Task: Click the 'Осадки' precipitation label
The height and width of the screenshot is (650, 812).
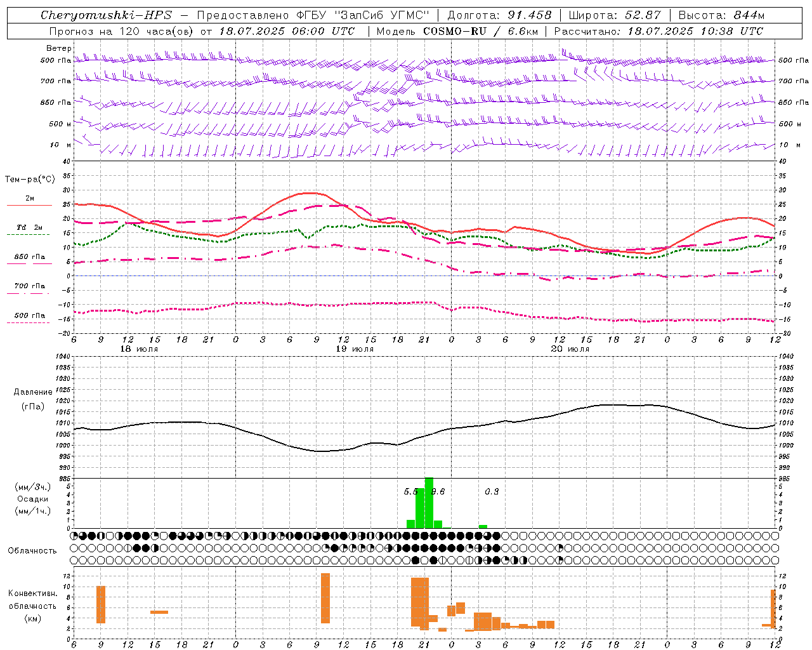Action: 33,499
